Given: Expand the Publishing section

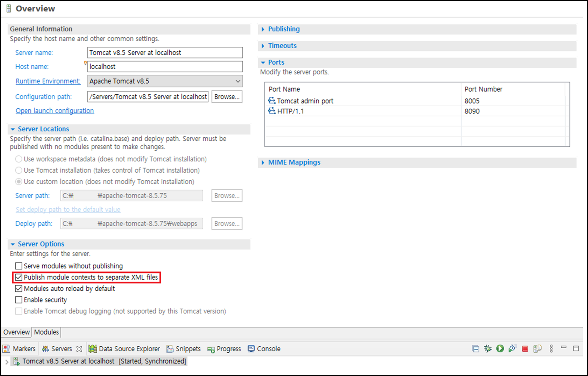Looking at the screenshot, I should point(263,29).
